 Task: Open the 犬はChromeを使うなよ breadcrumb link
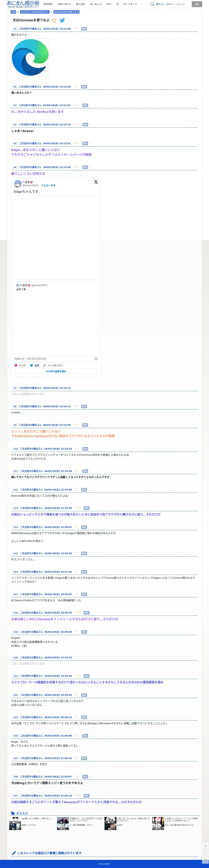[x=67, y=12]
